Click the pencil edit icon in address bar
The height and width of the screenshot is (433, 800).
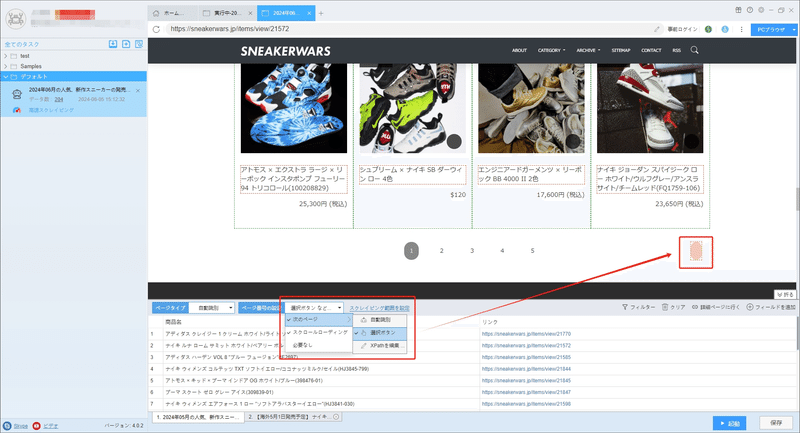click(657, 29)
